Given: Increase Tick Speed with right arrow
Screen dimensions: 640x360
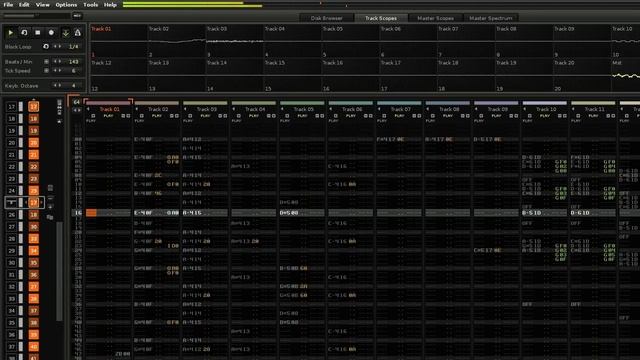Looking at the screenshot, I should pyautogui.click(x=60, y=71).
